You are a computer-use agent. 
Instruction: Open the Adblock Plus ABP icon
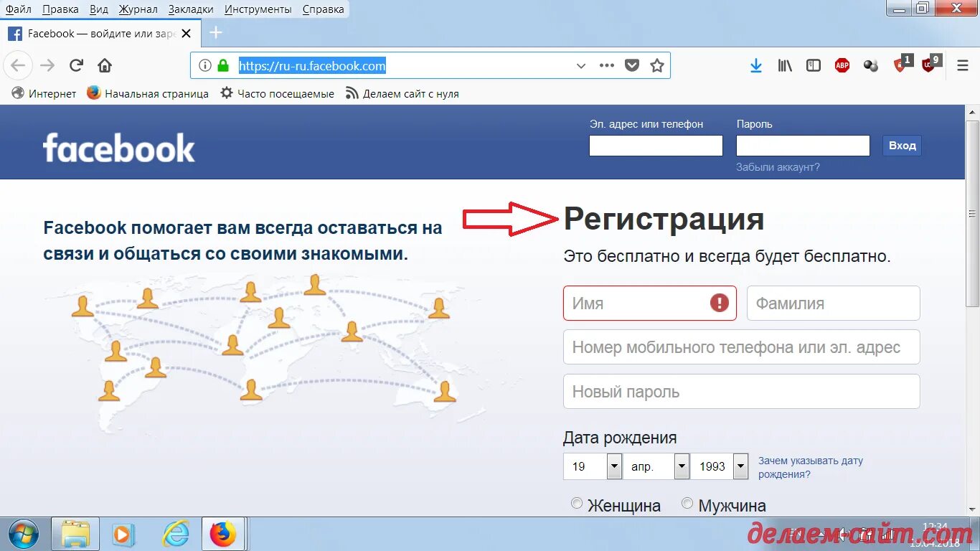(842, 65)
